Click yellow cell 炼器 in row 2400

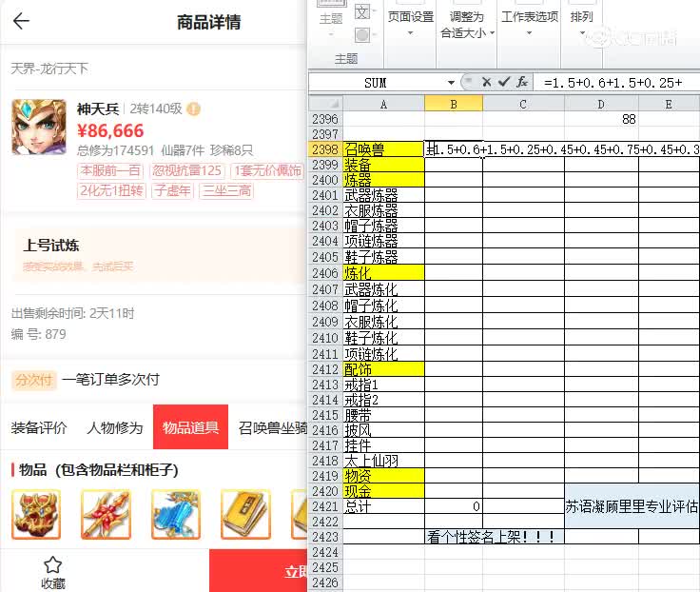click(383, 180)
